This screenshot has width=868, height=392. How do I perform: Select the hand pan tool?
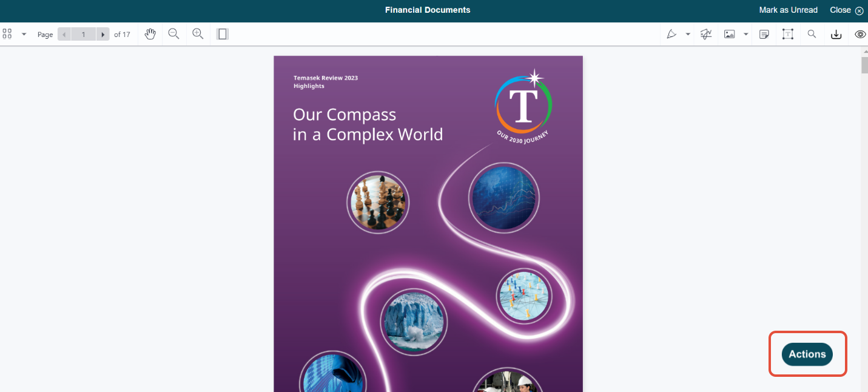pyautogui.click(x=150, y=34)
